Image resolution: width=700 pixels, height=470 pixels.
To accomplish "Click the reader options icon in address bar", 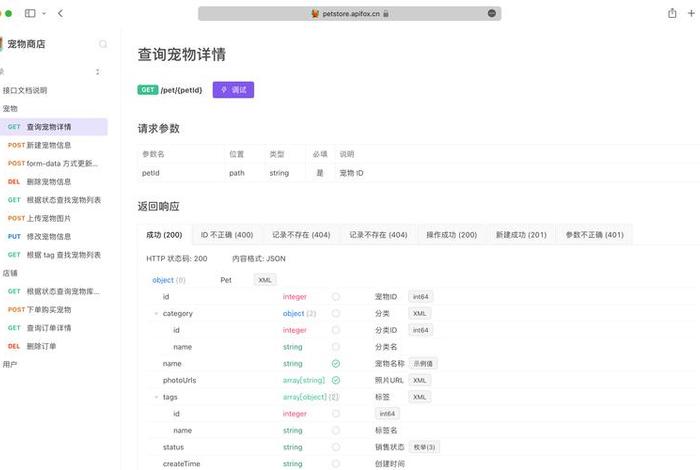I will [492, 13].
